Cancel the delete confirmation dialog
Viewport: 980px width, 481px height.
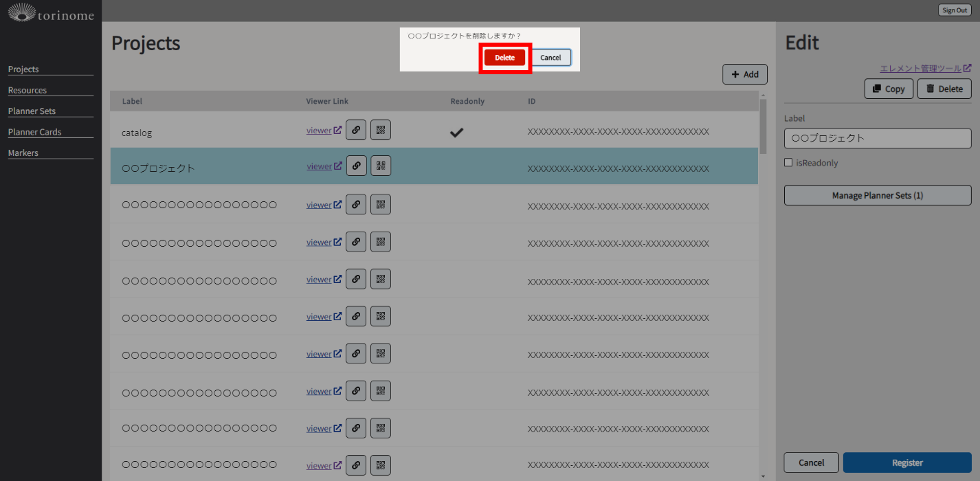point(550,58)
